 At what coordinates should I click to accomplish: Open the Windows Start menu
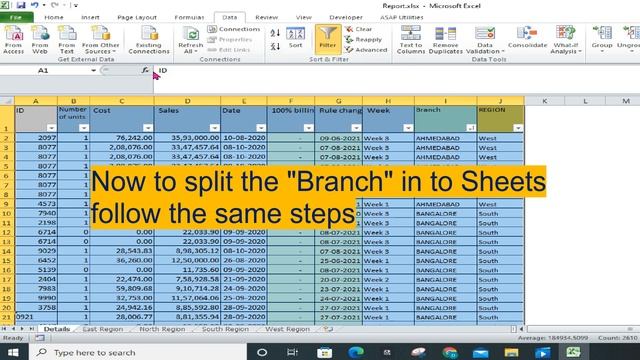tap(13, 352)
